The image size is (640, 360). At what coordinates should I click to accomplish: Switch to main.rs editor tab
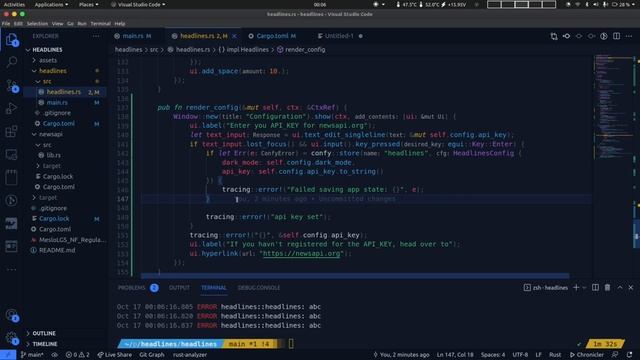[x=133, y=36]
